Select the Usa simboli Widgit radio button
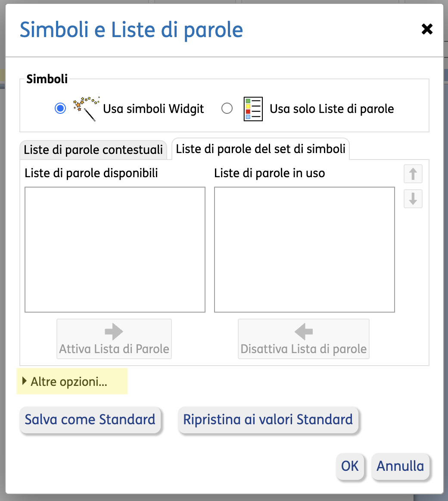Screen dimensions: 448x501 tap(60, 108)
